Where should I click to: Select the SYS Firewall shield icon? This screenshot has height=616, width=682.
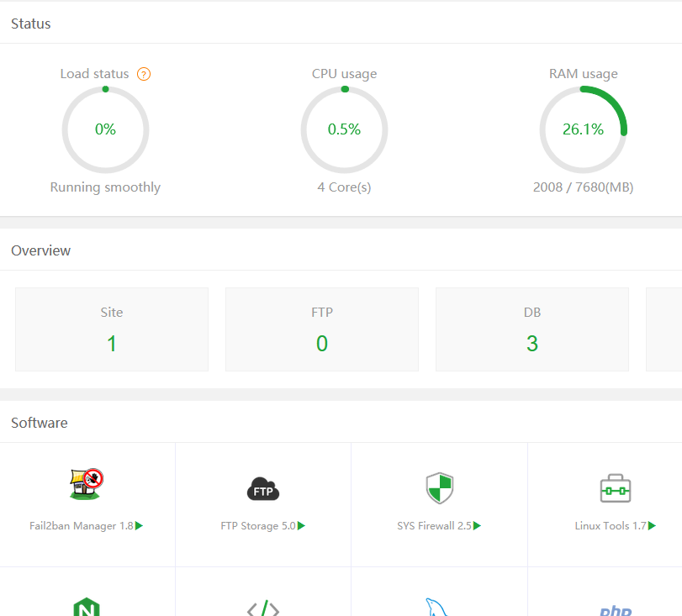point(439,487)
